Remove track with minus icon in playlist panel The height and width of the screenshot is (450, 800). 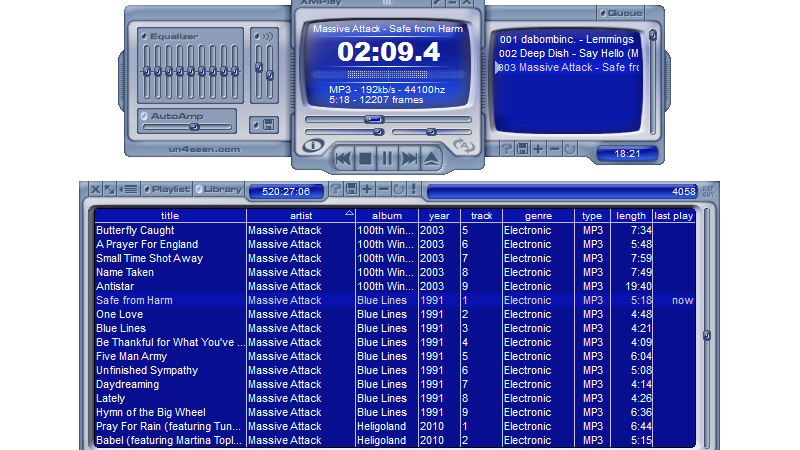coord(555,149)
